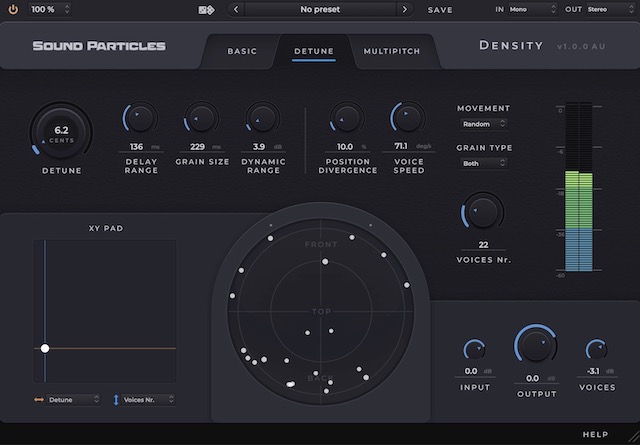
Task: Click the XY pad white handle
Action: (45, 348)
